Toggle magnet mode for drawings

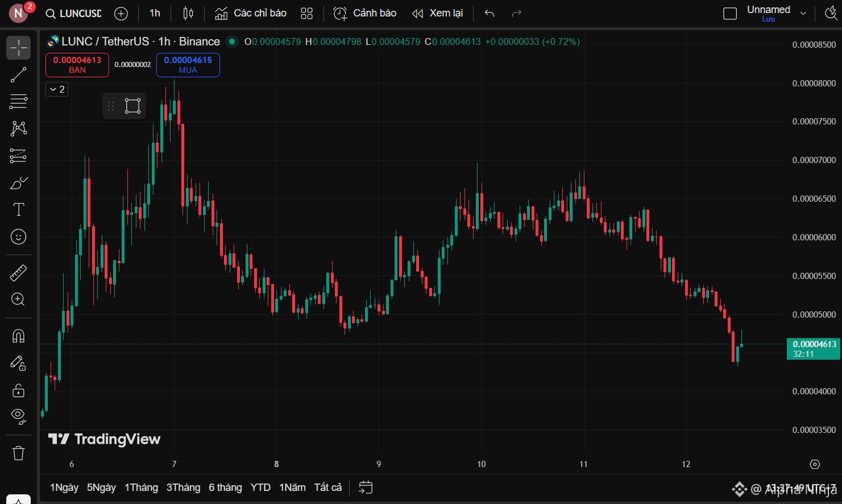click(18, 336)
